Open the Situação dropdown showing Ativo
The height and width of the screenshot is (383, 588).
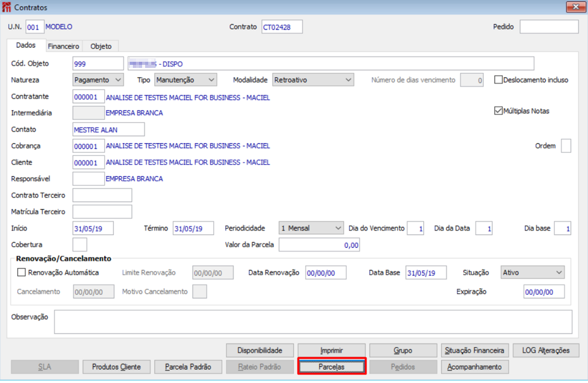(532, 272)
